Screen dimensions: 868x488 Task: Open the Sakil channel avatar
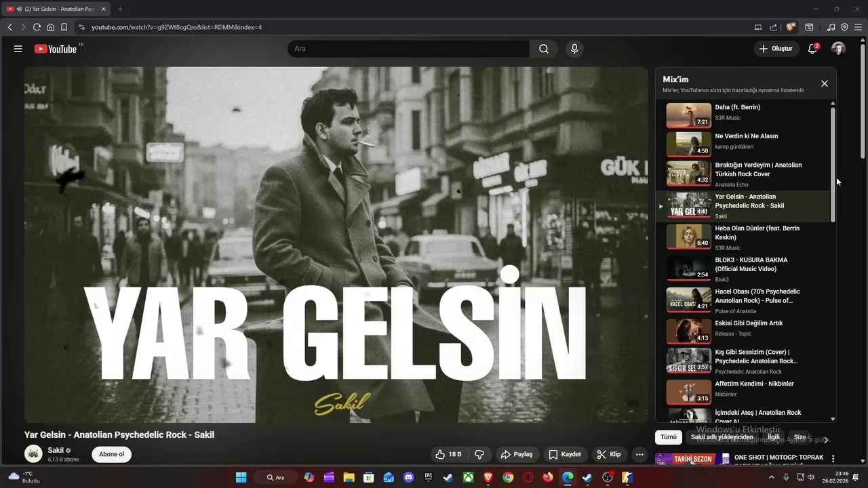pyautogui.click(x=33, y=454)
